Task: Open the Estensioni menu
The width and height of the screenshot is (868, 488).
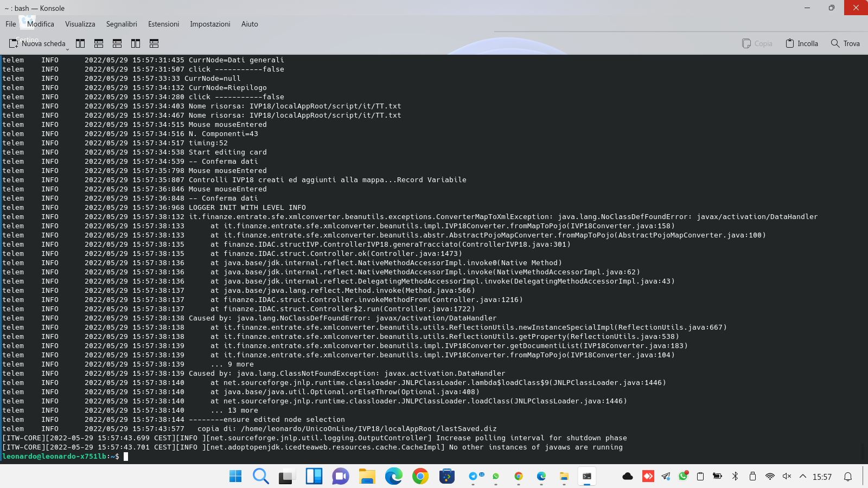Action: point(164,24)
